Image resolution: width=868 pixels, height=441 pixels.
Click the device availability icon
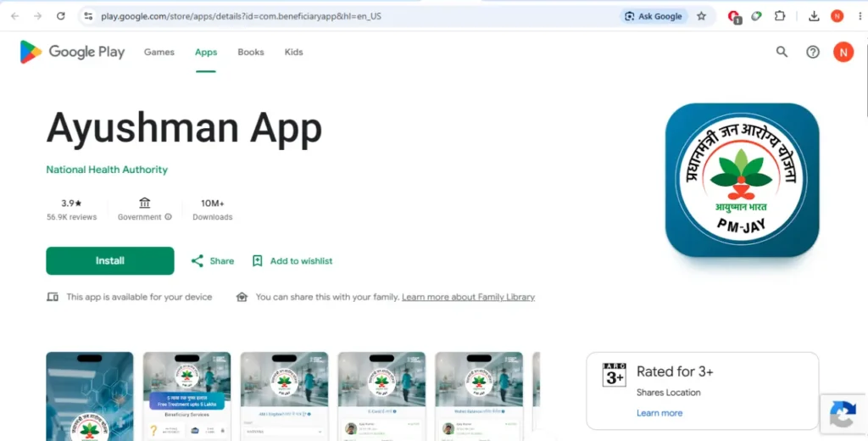tap(53, 297)
